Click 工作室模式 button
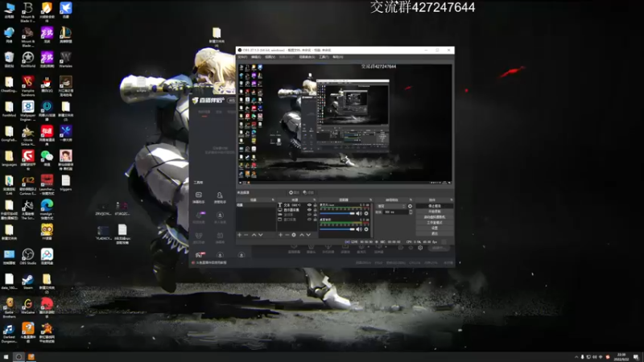644x362 pixels. (x=434, y=223)
